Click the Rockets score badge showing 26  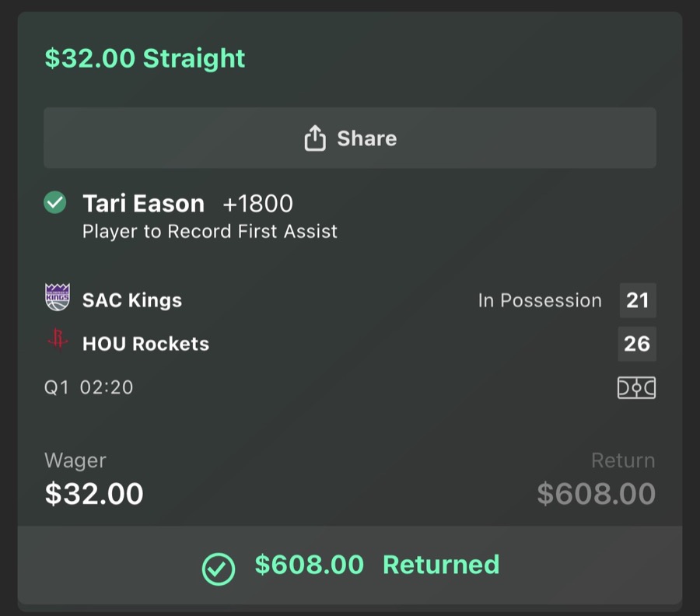tap(639, 344)
